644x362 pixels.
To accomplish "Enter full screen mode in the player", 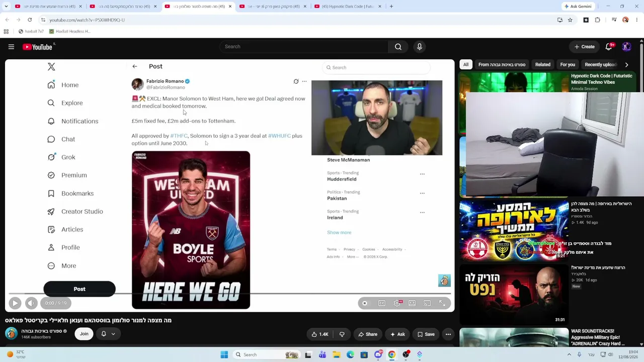I will [442, 303].
